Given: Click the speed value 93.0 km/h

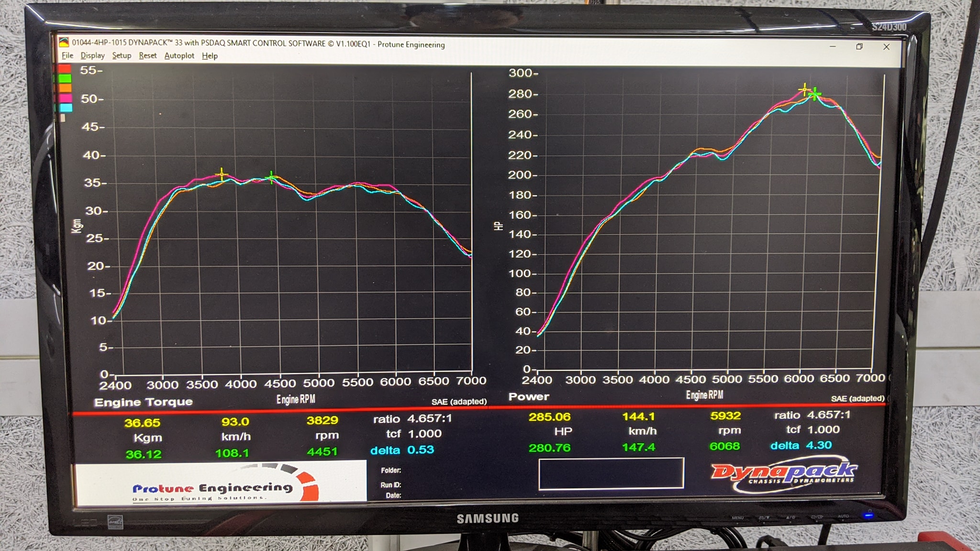Looking at the screenshot, I should (235, 422).
